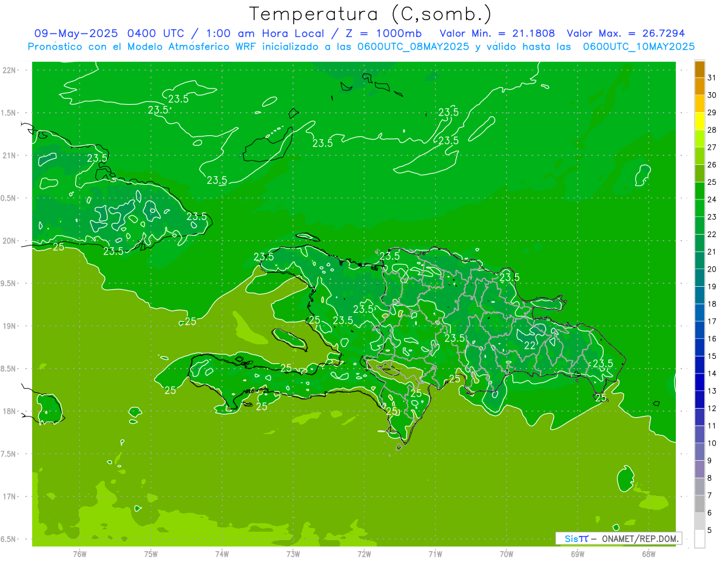Click the colorbar label "15"

[712, 356]
